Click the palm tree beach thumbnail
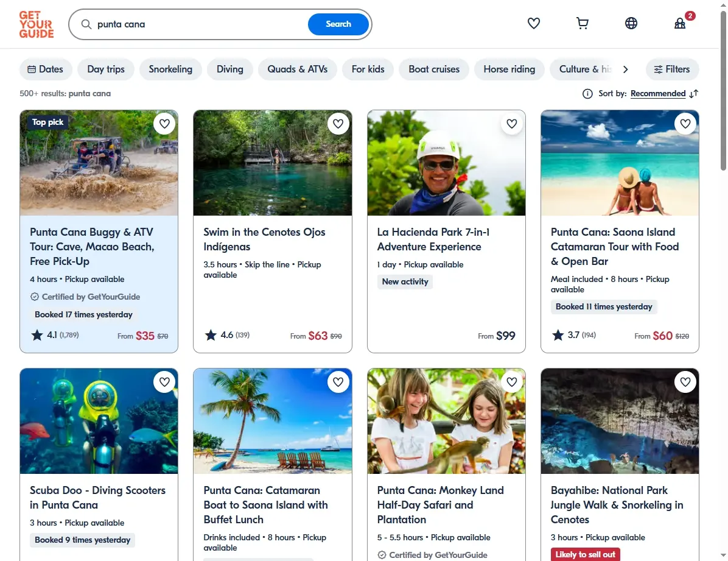728x561 pixels. click(273, 421)
